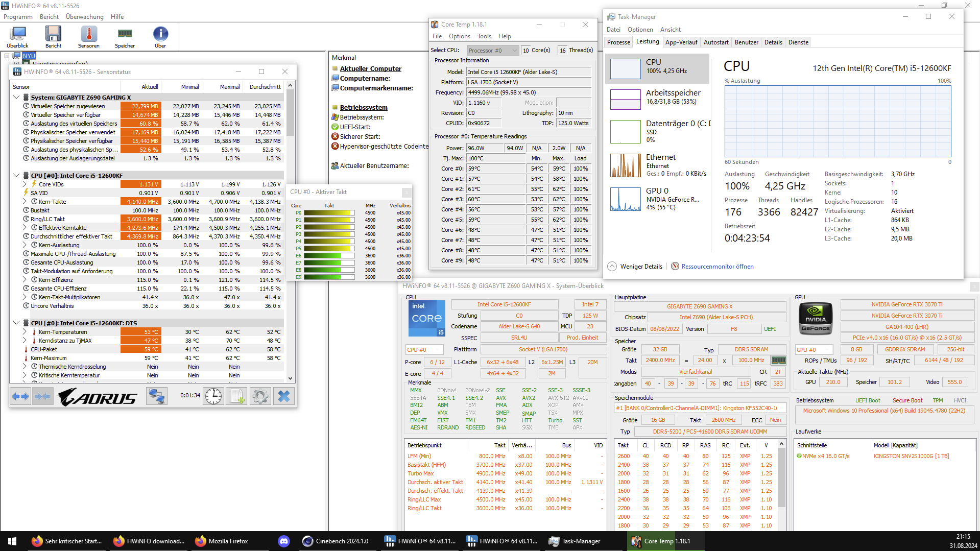Reset the sensor timer with the clock icon
Image resolution: width=980 pixels, height=551 pixels.
point(213,396)
